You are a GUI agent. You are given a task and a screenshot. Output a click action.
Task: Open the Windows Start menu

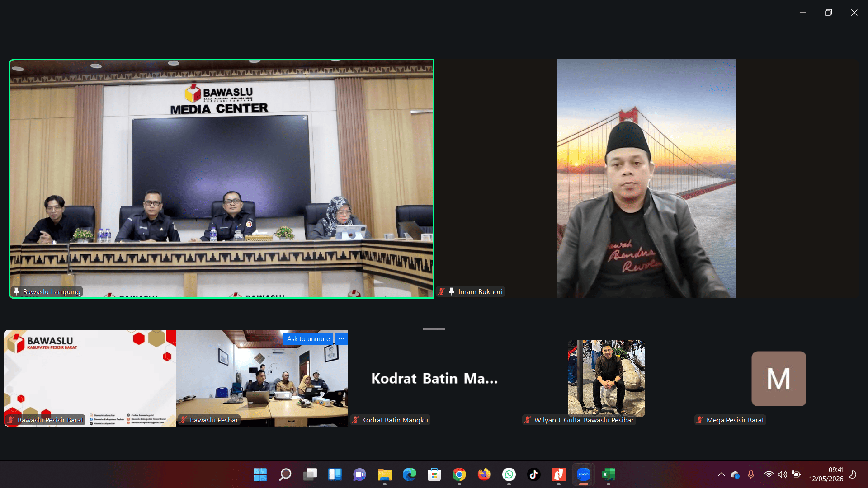(260, 474)
